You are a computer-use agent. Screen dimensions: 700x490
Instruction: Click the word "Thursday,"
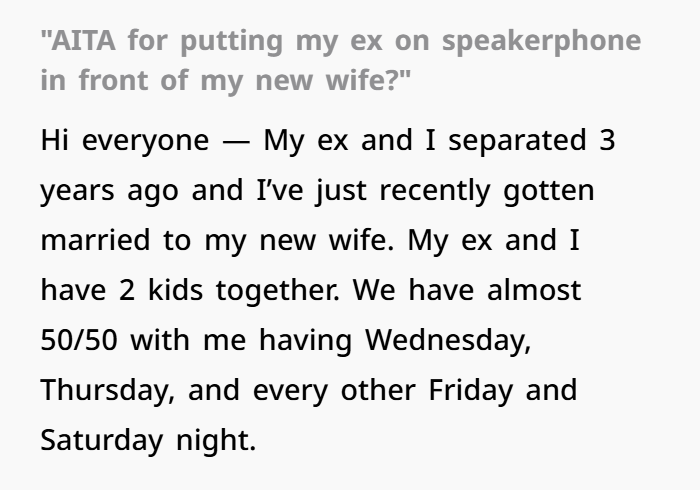pos(108,392)
